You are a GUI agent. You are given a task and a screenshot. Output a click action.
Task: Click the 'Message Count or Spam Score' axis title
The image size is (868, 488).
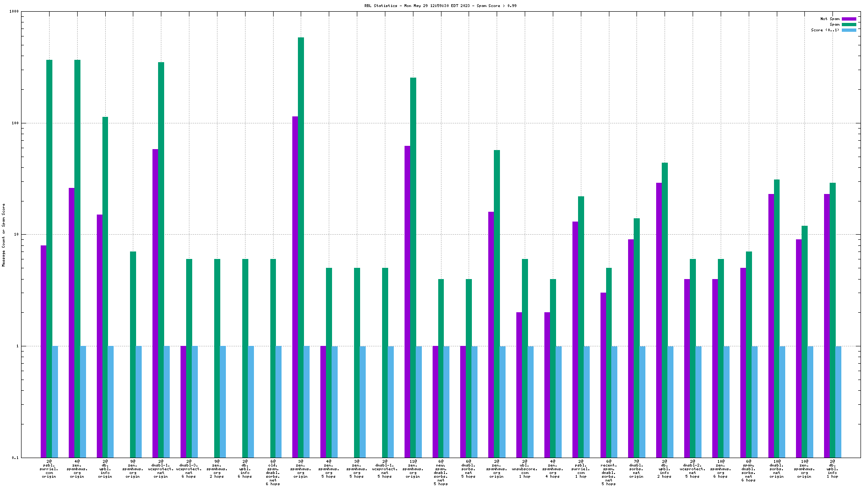click(x=4, y=235)
